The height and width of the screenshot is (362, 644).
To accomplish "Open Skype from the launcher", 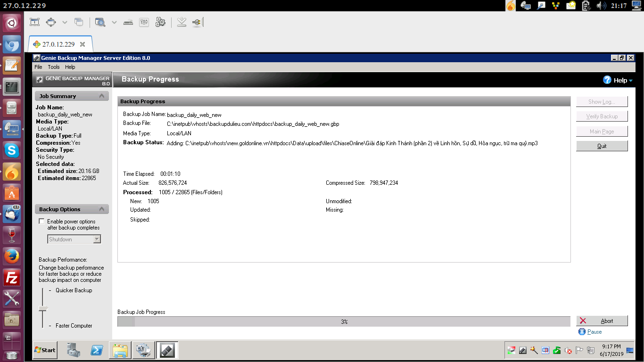I will [x=12, y=150].
